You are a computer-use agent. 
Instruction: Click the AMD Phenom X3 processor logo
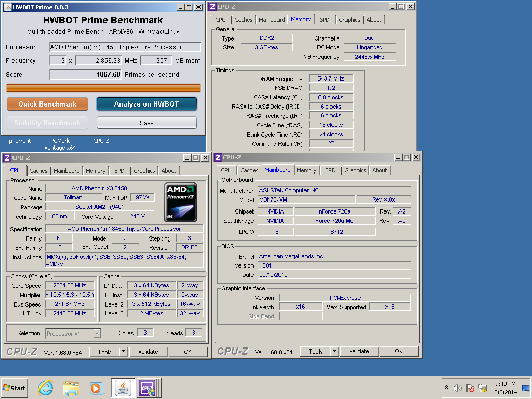(180, 203)
